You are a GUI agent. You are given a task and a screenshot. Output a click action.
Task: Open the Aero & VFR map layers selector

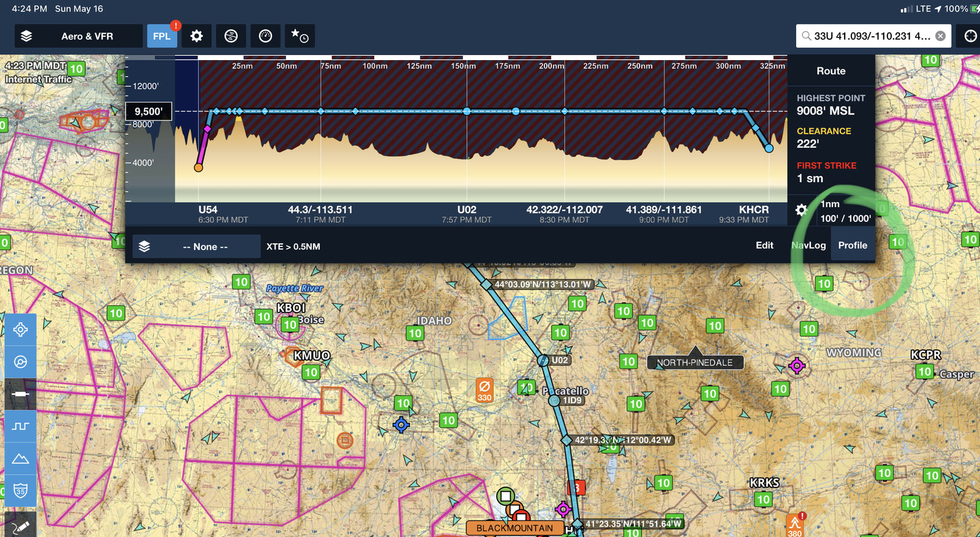coord(78,36)
